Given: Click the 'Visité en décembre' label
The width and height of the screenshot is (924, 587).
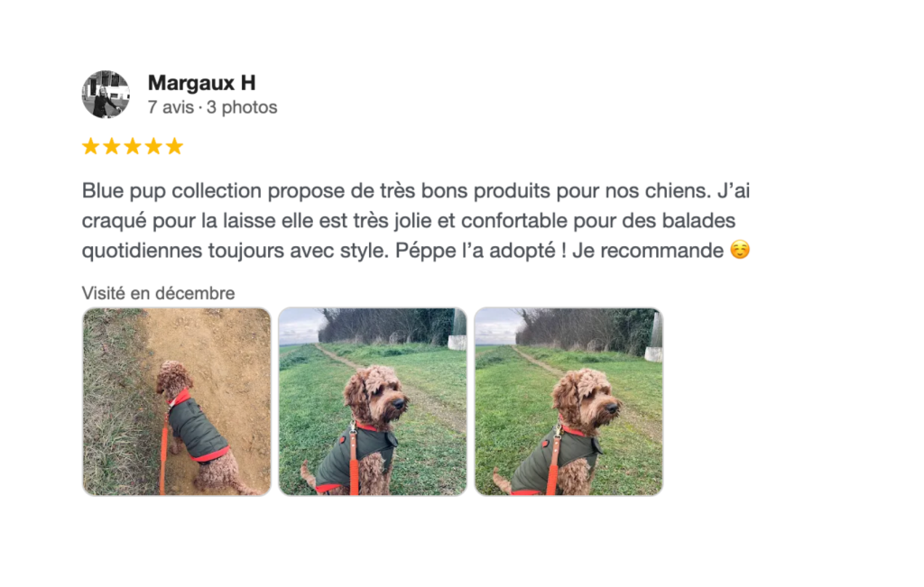Looking at the screenshot, I should pos(158,293).
